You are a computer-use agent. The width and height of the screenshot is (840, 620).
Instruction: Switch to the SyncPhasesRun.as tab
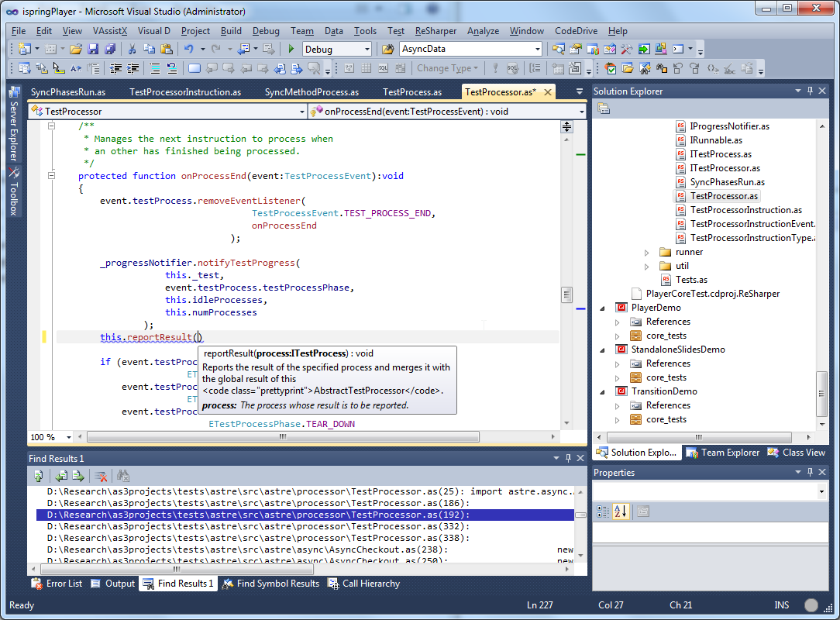(68, 92)
